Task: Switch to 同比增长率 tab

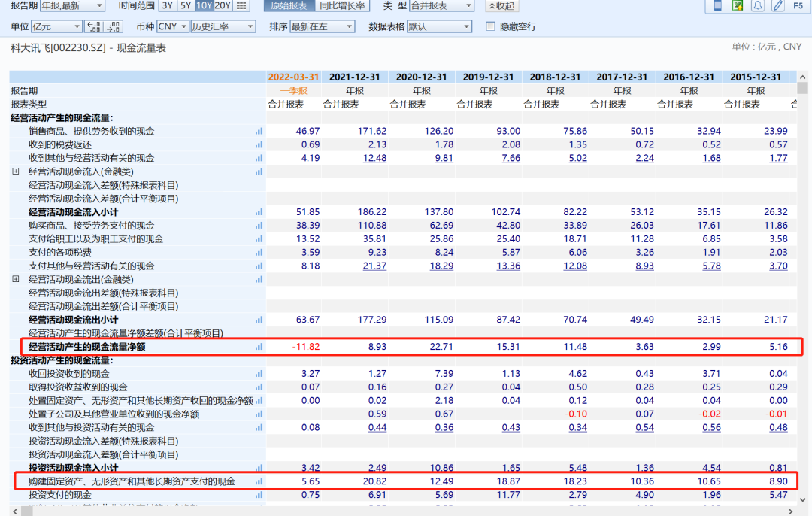Action: pos(342,5)
